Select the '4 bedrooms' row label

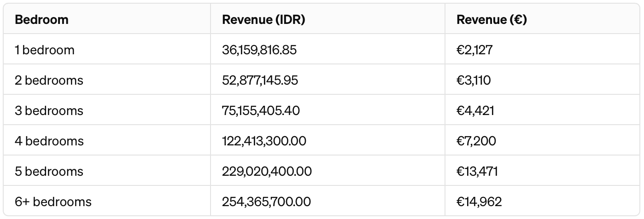point(49,141)
